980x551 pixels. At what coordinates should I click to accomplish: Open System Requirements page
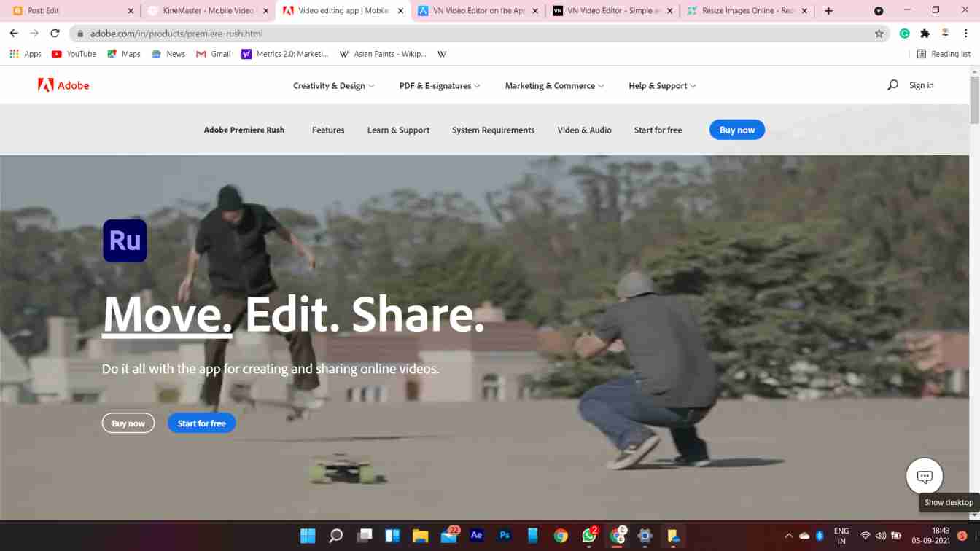click(493, 130)
